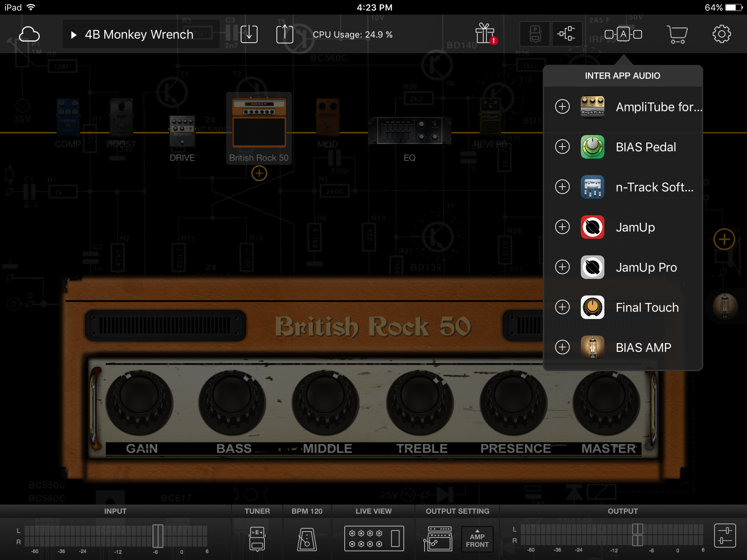Choose the BIAS AMP menu entry
The height and width of the screenshot is (560, 747).
coord(623,347)
